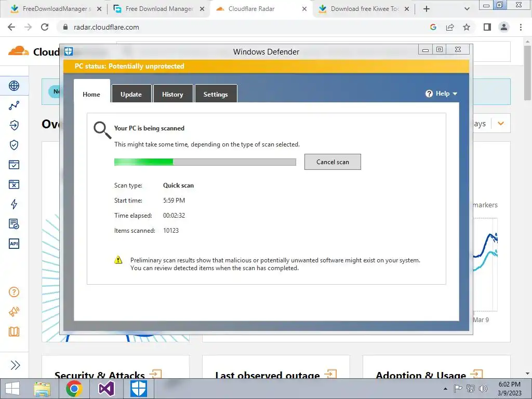Click the magnifying glass scan icon
This screenshot has width=532, height=399.
pos(102,130)
